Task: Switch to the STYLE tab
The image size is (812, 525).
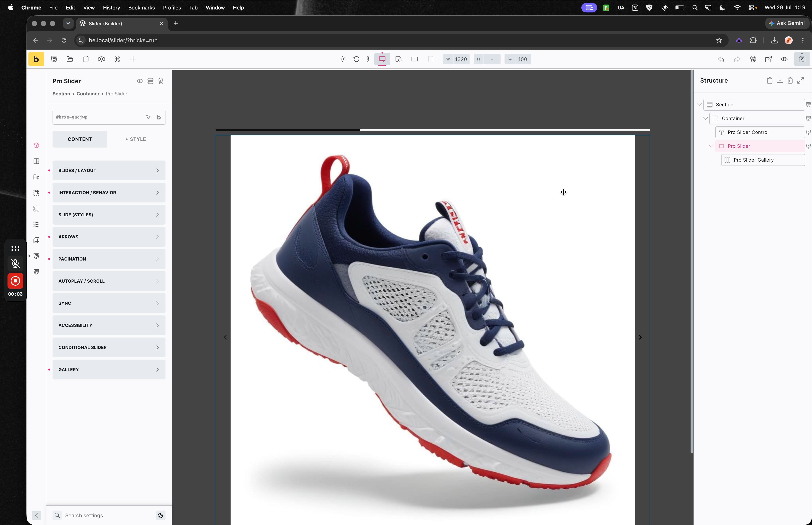Action: pyautogui.click(x=136, y=139)
